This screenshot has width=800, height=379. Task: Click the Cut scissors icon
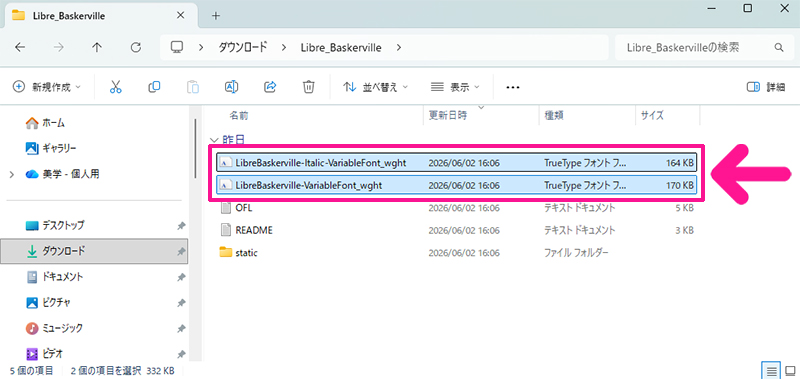116,87
